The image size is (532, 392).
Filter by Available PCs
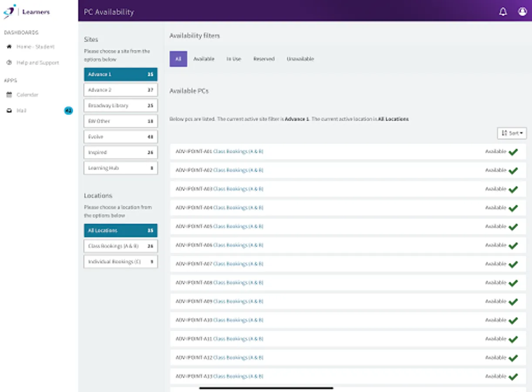204,59
